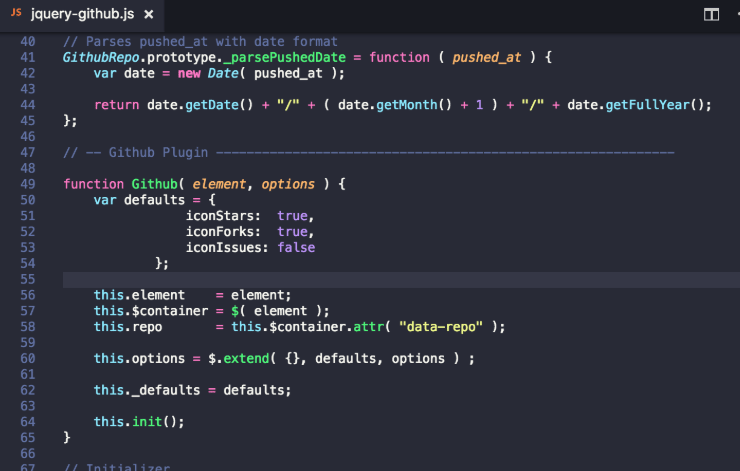This screenshot has width=740, height=471.
Task: Click the 'pushed_at' parameter in function signature
Action: pos(487,58)
